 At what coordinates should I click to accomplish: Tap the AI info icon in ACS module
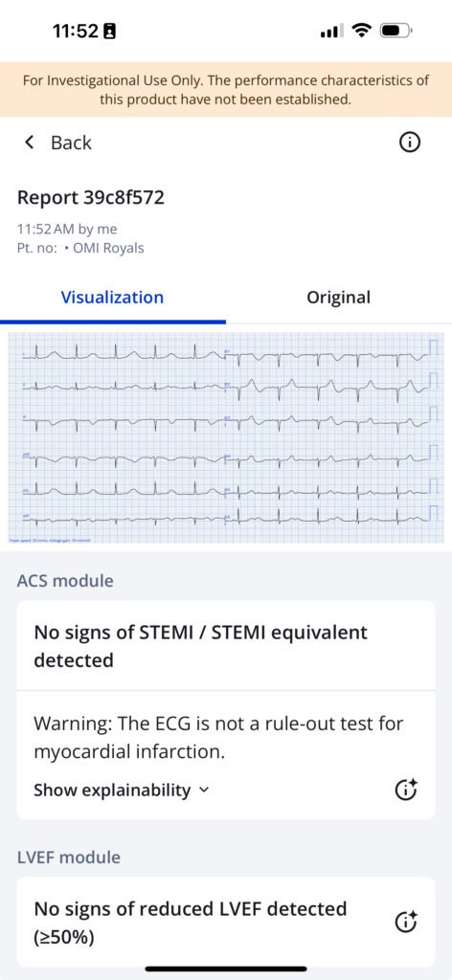point(406,790)
